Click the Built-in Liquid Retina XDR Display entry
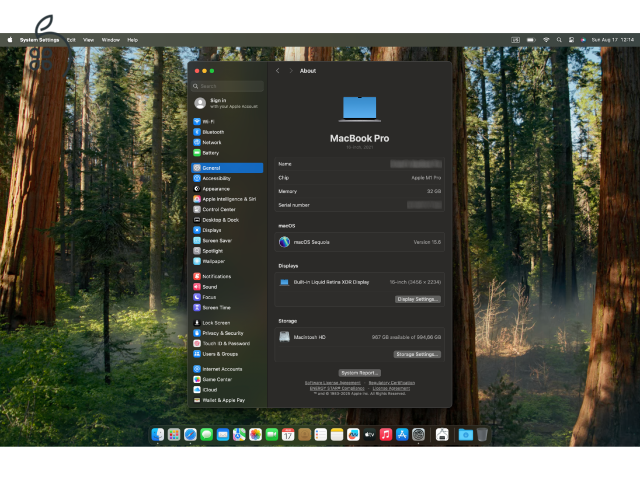Viewport: 640px width, 480px height. pos(360,282)
